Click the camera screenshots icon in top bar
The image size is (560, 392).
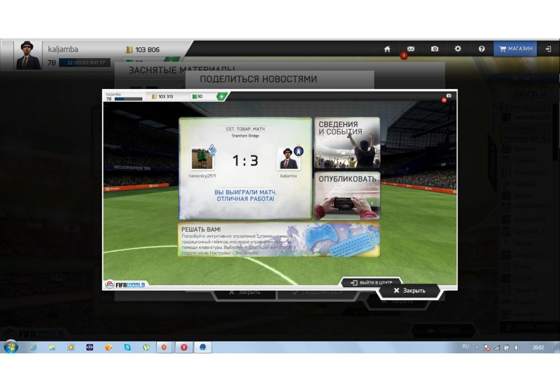435,49
